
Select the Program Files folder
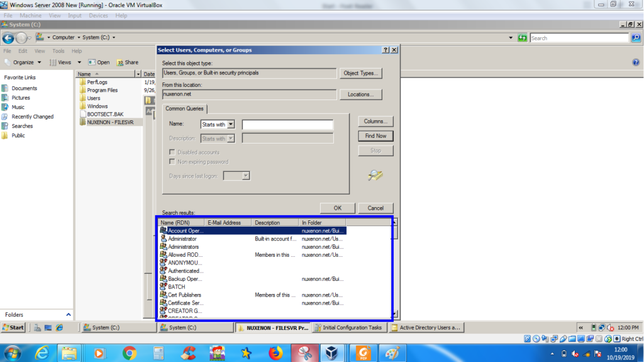[x=103, y=90]
